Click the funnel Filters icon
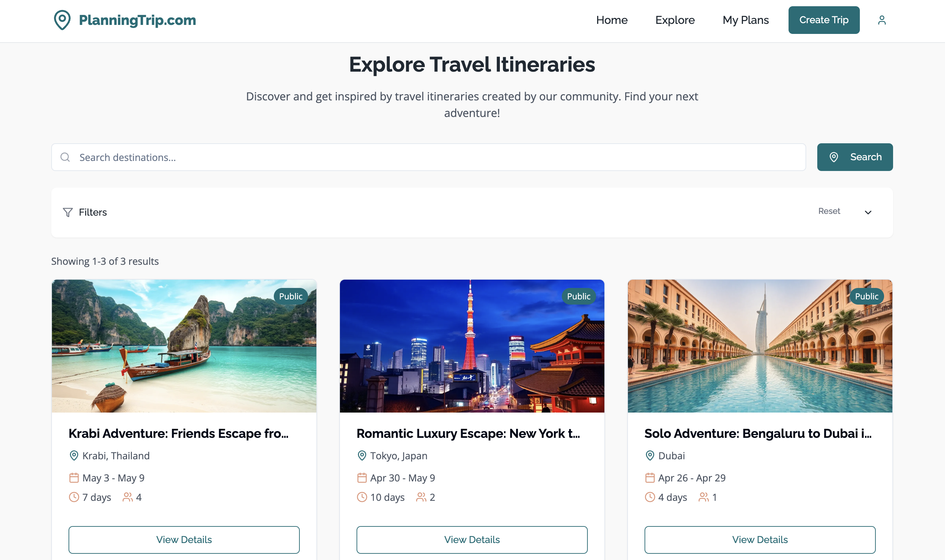 [x=67, y=213]
